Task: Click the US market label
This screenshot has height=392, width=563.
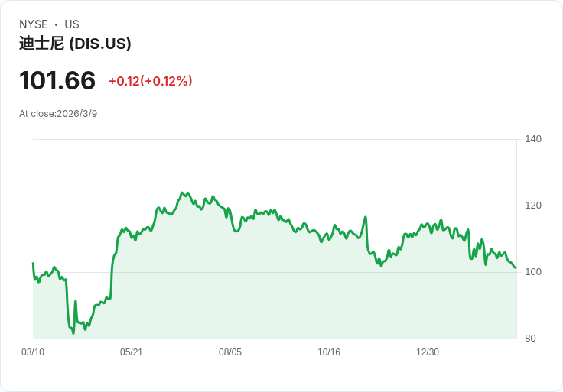Action: click(x=72, y=24)
